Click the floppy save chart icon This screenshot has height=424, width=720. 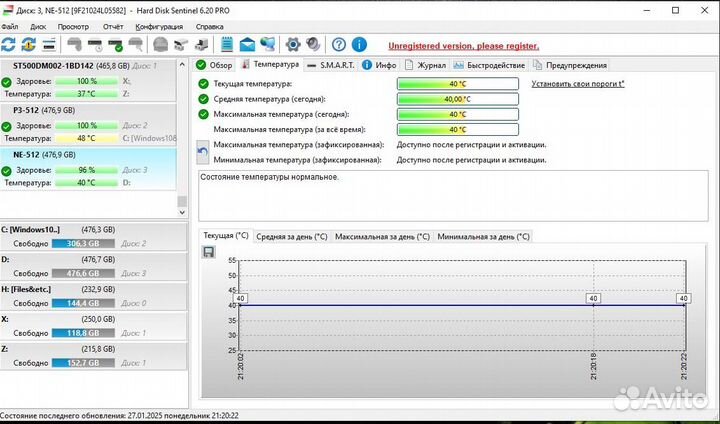[208, 252]
